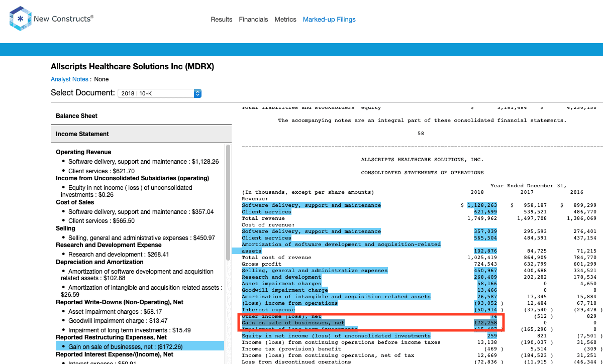Click the Operating Revenue heading
This screenshot has width=603, height=364.
(83, 152)
